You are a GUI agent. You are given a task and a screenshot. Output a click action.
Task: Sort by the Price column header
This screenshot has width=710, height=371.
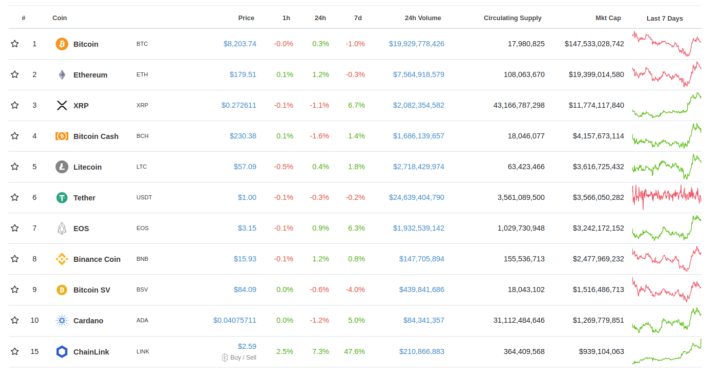click(246, 18)
